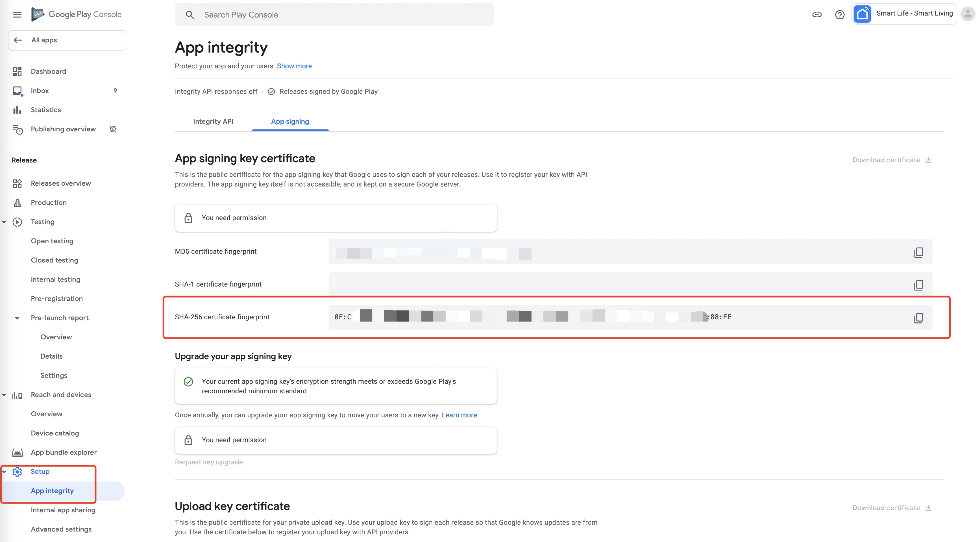This screenshot has width=980, height=542.
Task: Copy the SHA-256 certificate fingerprint
Action: [918, 318]
